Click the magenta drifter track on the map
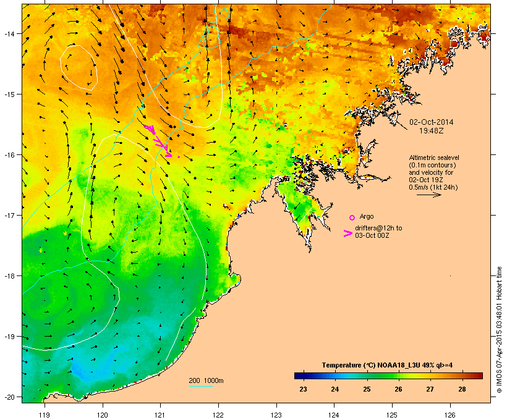507x420 pixels. point(158,141)
